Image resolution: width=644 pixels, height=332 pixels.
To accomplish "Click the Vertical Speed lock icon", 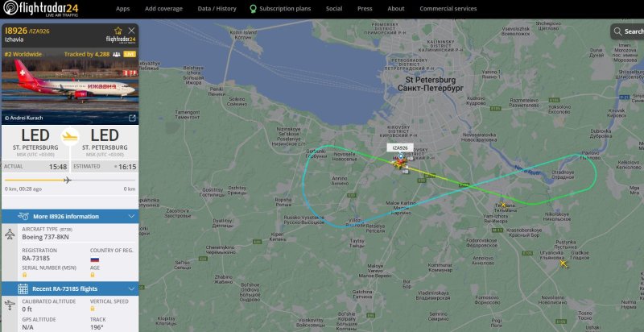I will click(93, 308).
